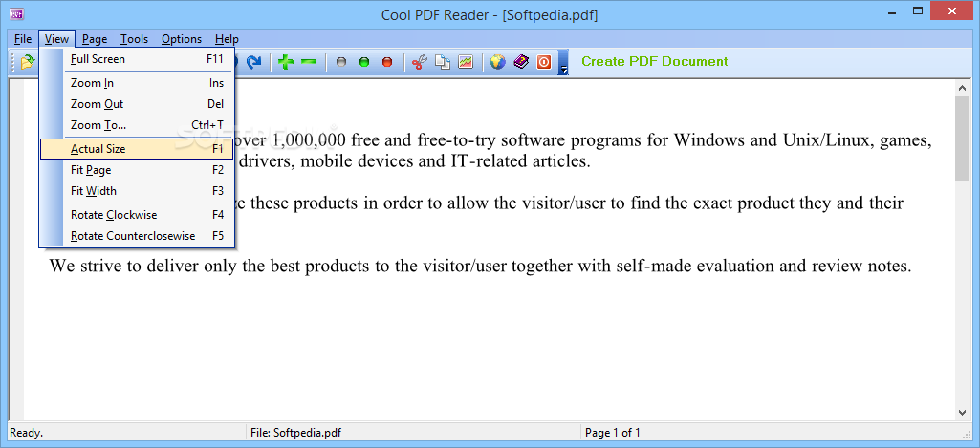The height and width of the screenshot is (448, 980).
Task: Click the picture chart toolbar icon
Action: (x=466, y=62)
